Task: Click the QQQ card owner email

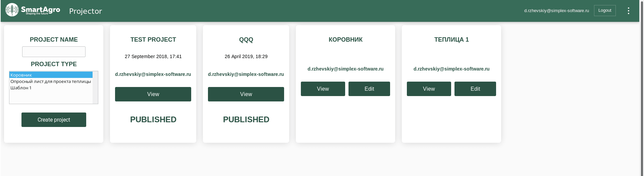Action: coord(246,74)
